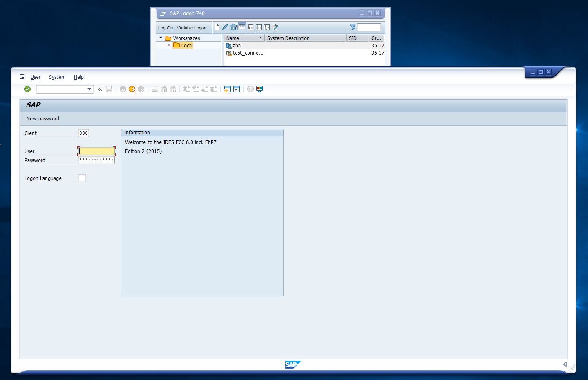Viewport: 588px width, 380px height.
Task: Open the System menu
Action: tap(57, 77)
